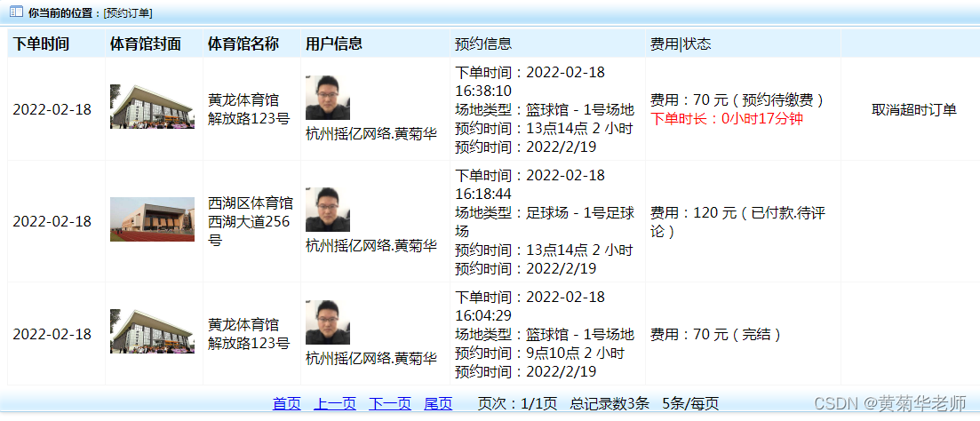The height and width of the screenshot is (421, 980).
Task: Click 下单时间 2022-02-18 16:38:10 text
Action: tap(530, 81)
